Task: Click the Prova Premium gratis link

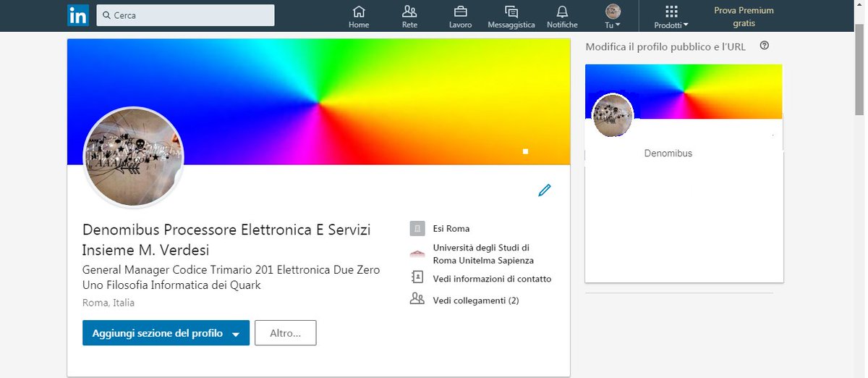Action: click(744, 17)
